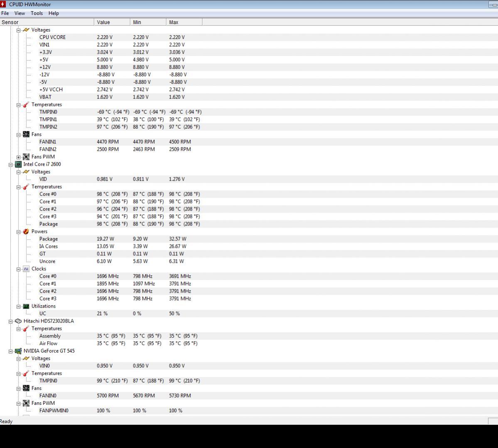Click the Hitachi hard drive icon
This screenshot has width=498, height=448.
[18, 321]
